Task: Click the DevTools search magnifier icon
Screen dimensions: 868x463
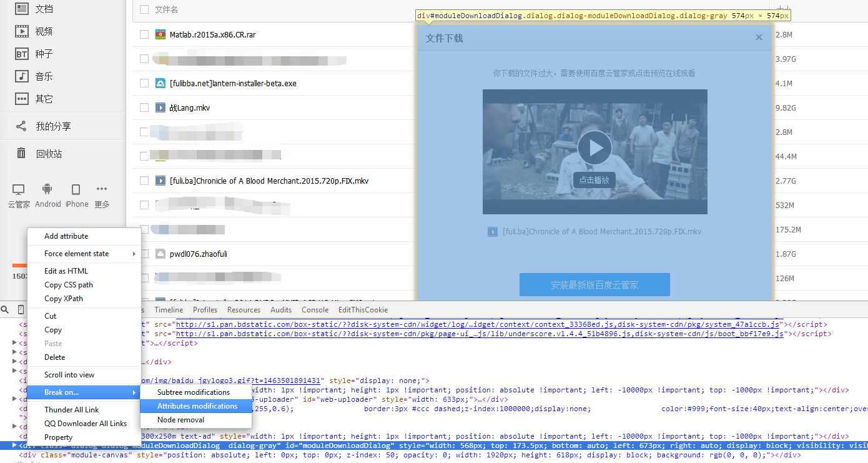Action: pos(5,310)
